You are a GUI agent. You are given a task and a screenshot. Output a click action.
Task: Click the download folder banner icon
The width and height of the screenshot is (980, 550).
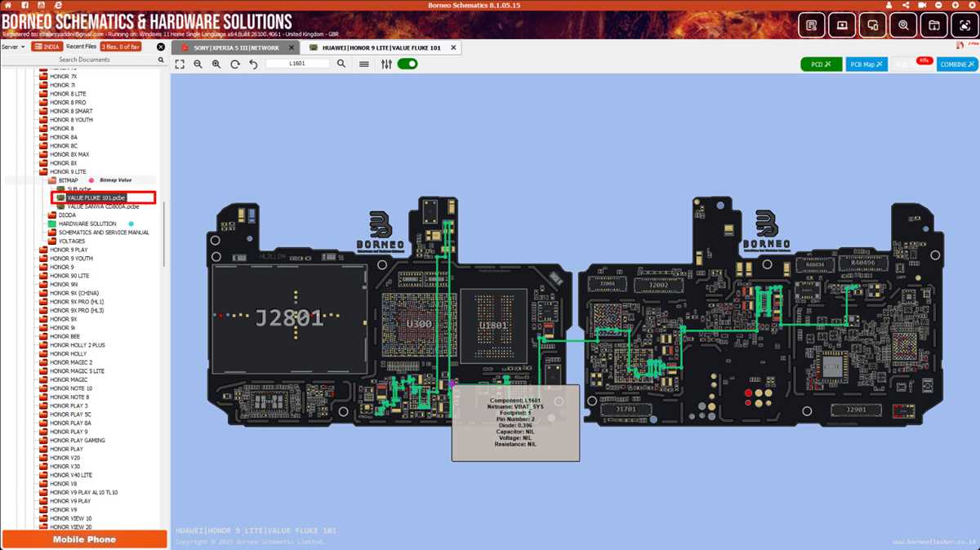933,25
